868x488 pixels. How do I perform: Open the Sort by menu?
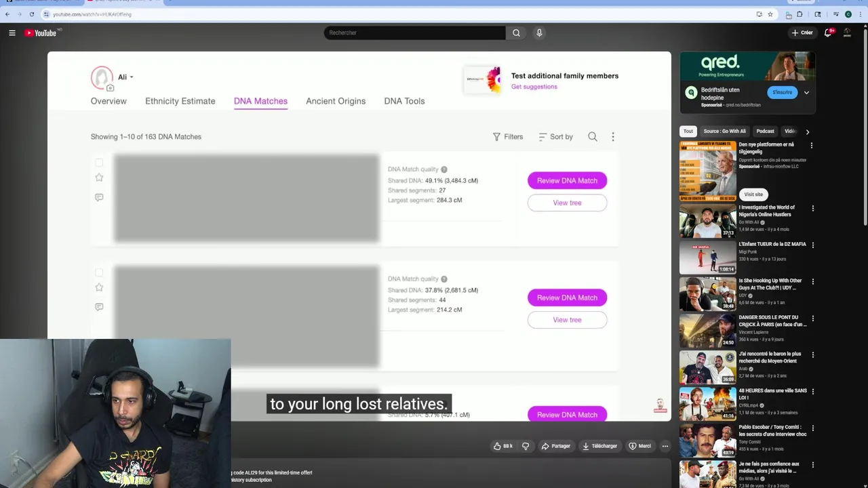tap(556, 137)
